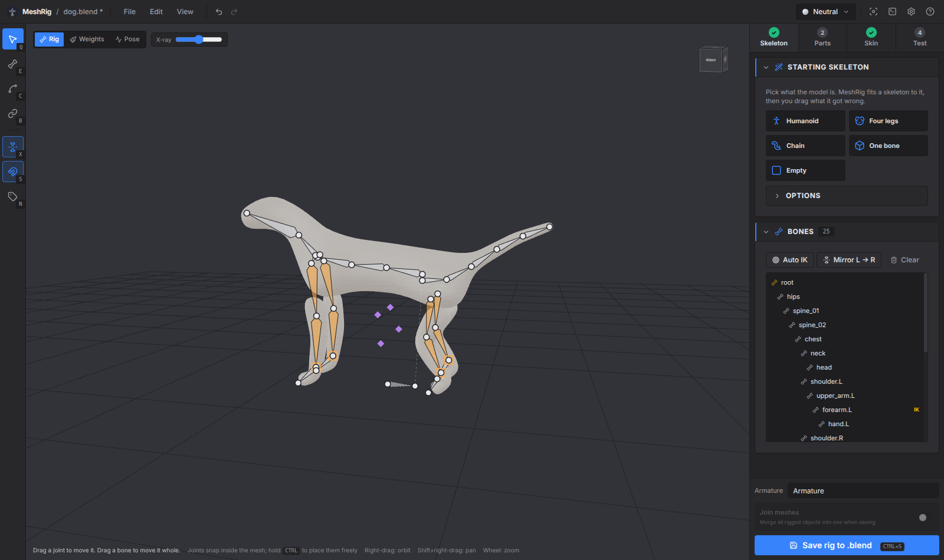Choose the Chain starting skeleton

805,146
